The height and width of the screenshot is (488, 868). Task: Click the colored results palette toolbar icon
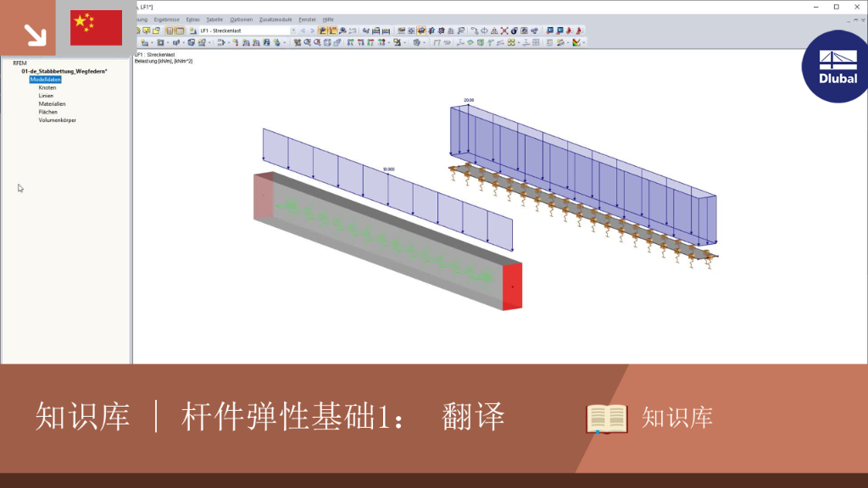(576, 42)
